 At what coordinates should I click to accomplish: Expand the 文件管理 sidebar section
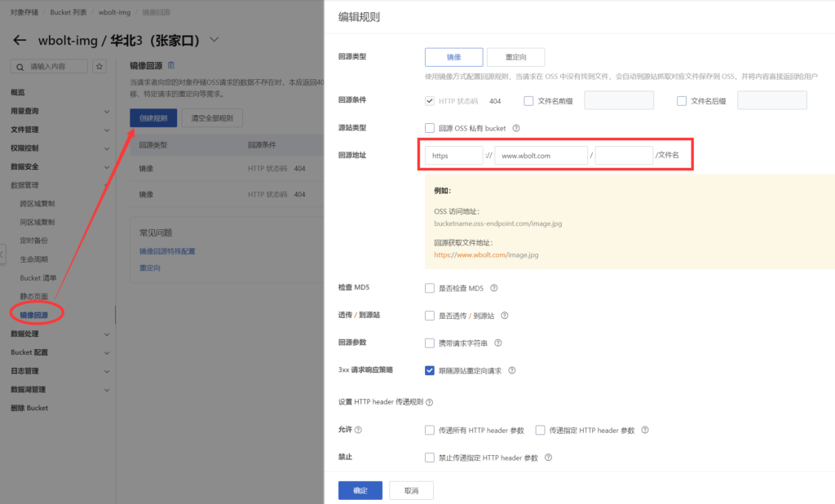106,130
